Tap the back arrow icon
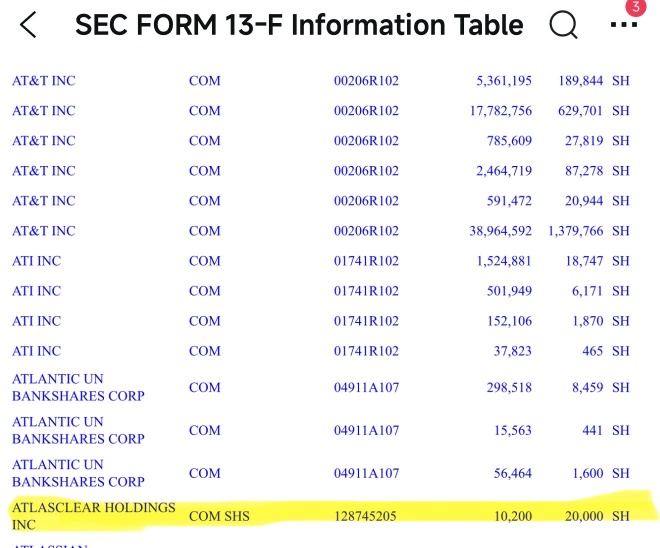The image size is (660, 548). pos(28,25)
